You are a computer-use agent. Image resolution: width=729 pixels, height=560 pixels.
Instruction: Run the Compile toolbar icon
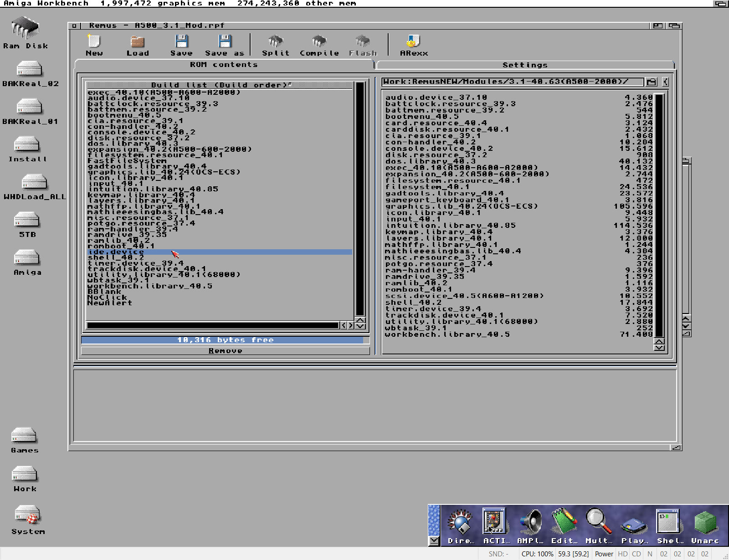[x=319, y=45]
